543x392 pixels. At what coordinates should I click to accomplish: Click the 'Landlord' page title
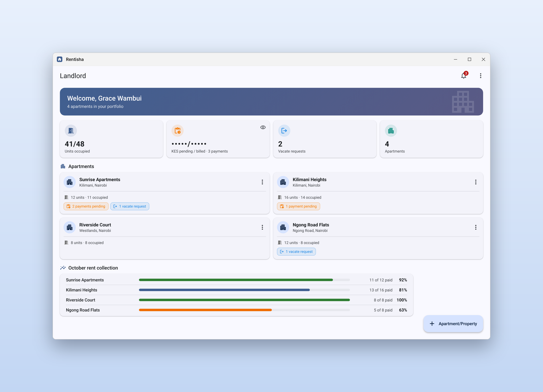(73, 76)
